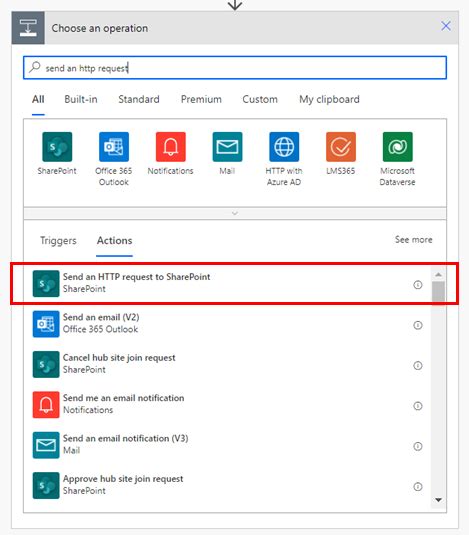Show info for Approve hub site join request

(x=417, y=487)
